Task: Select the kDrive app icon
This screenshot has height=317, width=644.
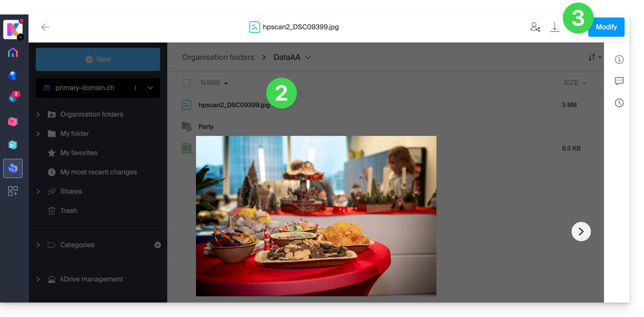Action: tap(13, 168)
